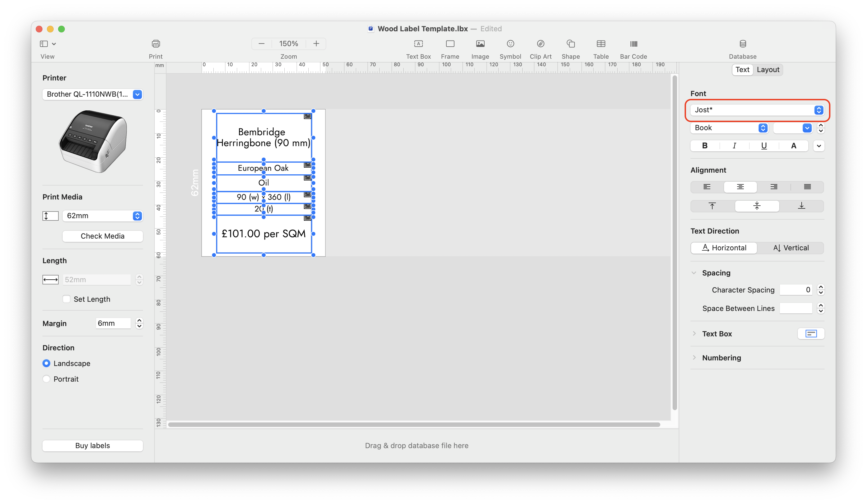Enable the Set Length checkbox

pyautogui.click(x=66, y=299)
